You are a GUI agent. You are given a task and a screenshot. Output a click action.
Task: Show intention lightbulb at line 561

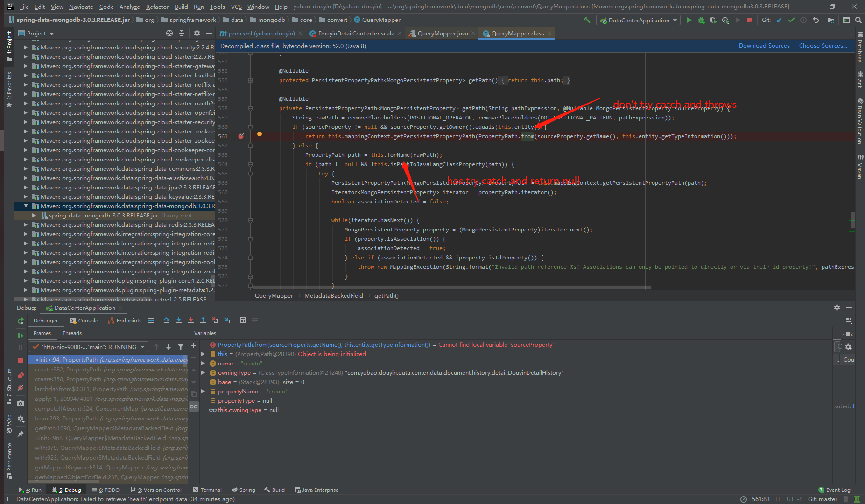(259, 135)
